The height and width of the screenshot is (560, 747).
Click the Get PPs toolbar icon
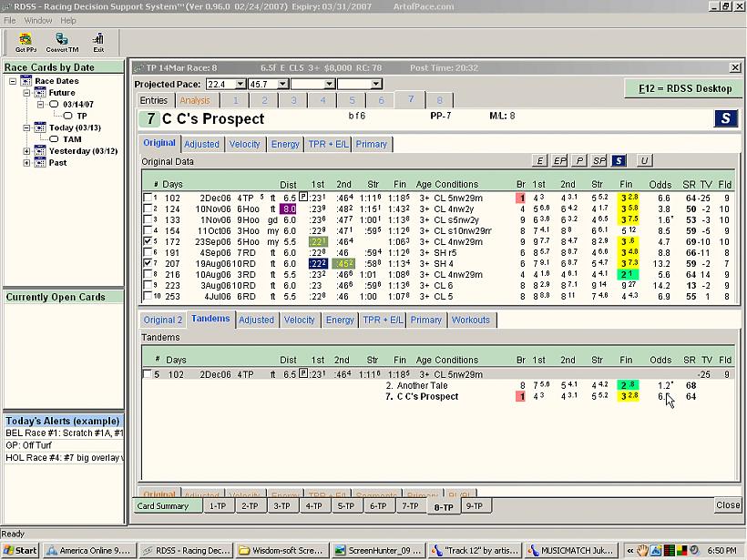tap(26, 43)
